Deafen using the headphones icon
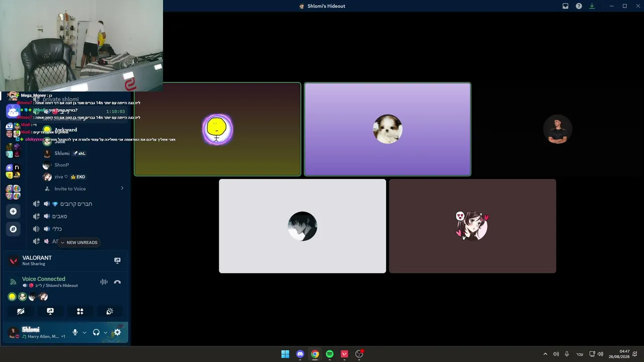 [96, 332]
